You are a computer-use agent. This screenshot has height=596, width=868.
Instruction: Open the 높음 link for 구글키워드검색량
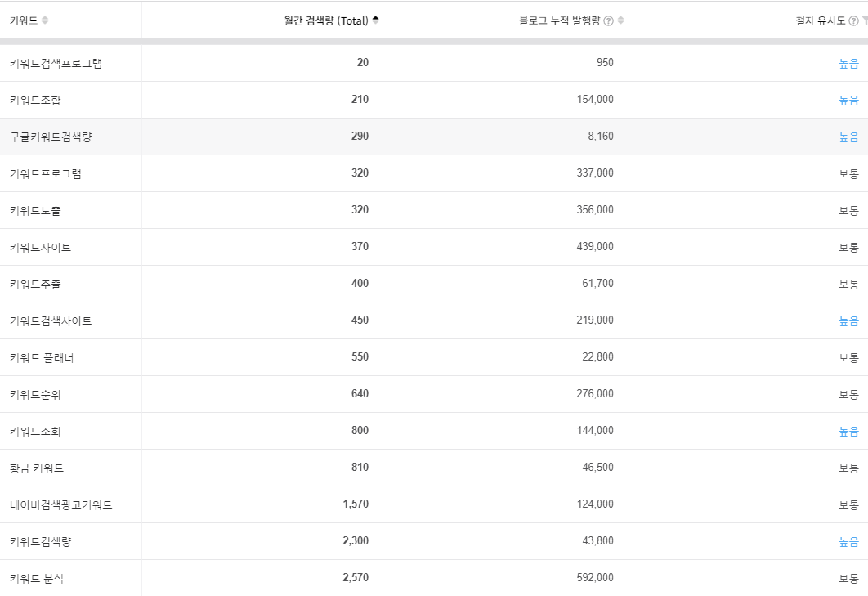(x=850, y=137)
